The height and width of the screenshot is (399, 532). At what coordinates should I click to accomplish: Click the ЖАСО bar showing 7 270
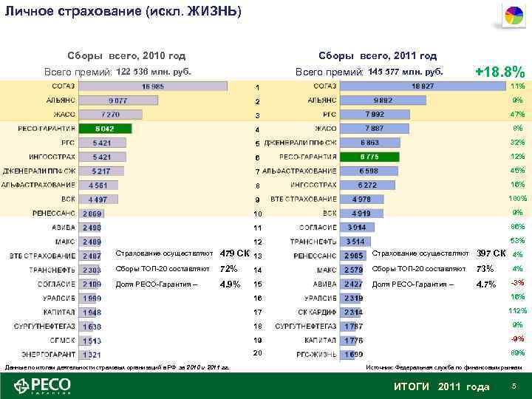tap(111, 115)
